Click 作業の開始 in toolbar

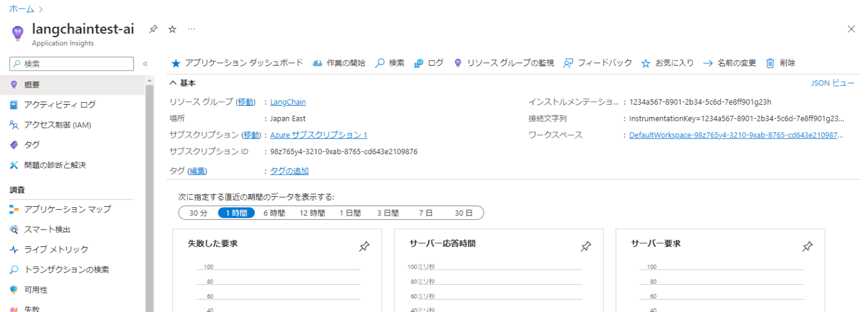(x=339, y=63)
